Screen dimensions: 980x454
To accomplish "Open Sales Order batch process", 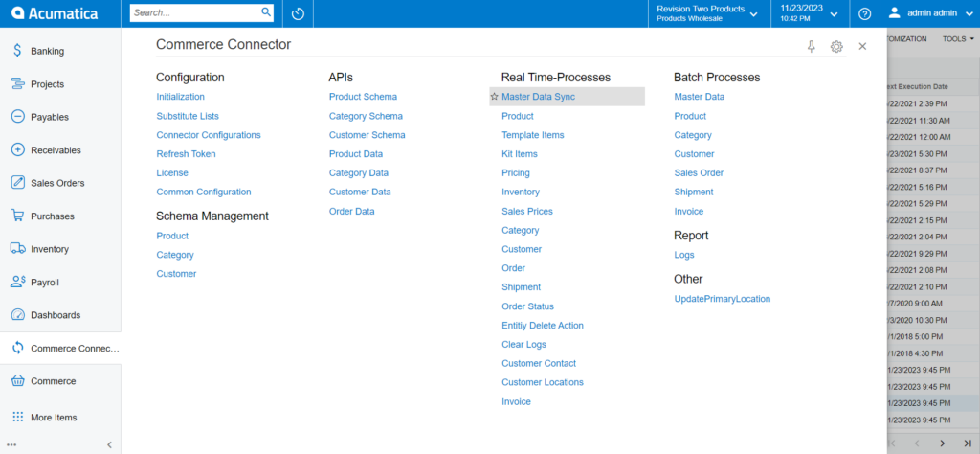I will tap(699, 172).
